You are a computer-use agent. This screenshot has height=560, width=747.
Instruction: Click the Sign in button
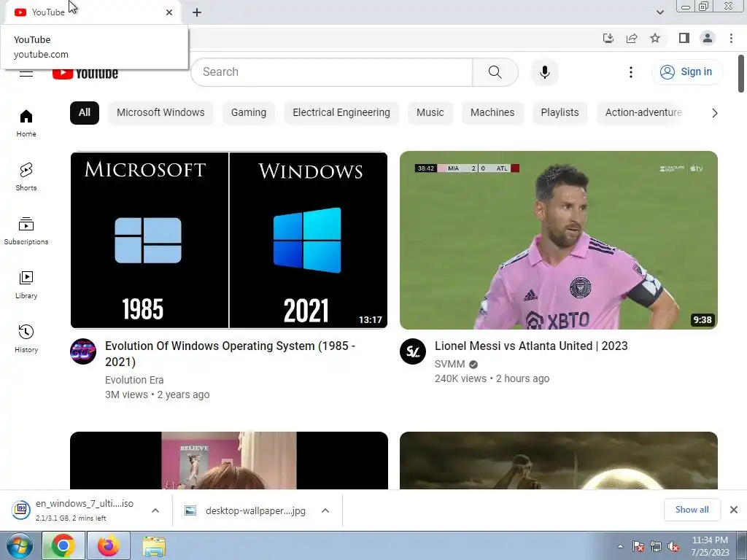coord(687,72)
